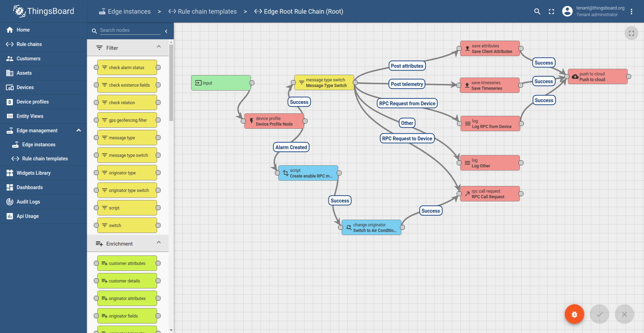Revert changes with the X button
The height and width of the screenshot is (333, 644).
point(624,314)
